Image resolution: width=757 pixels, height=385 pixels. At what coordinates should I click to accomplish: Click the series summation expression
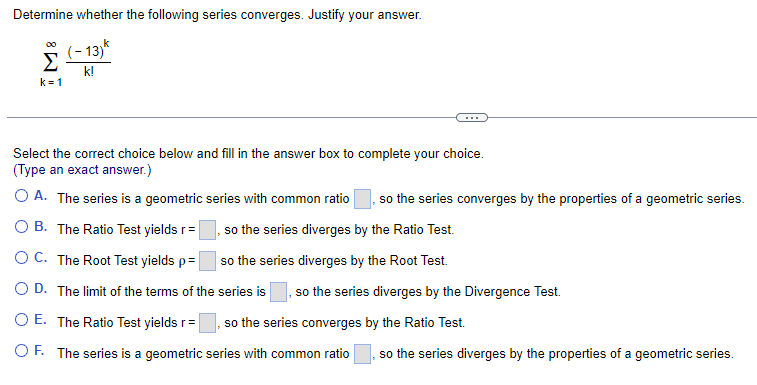tap(76, 63)
